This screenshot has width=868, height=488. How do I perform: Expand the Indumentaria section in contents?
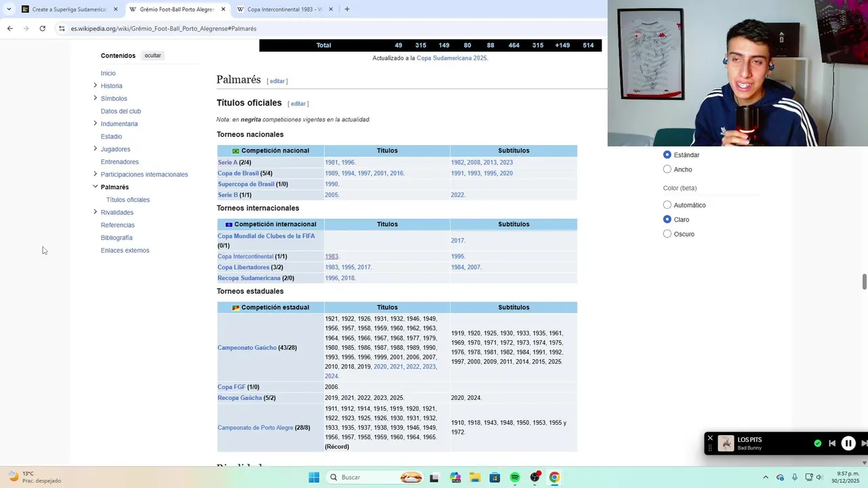click(95, 123)
